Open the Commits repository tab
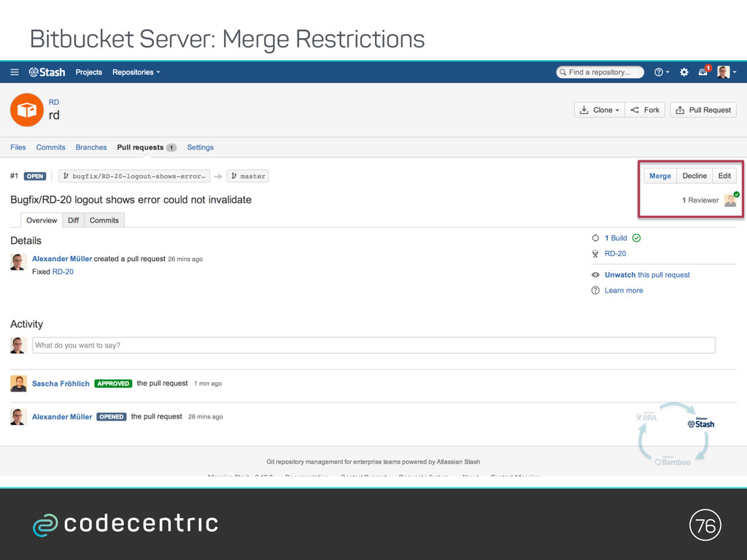 pyautogui.click(x=50, y=147)
